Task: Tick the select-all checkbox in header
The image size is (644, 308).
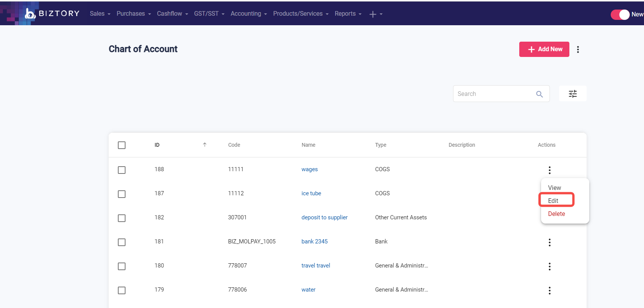Action: tap(122, 145)
